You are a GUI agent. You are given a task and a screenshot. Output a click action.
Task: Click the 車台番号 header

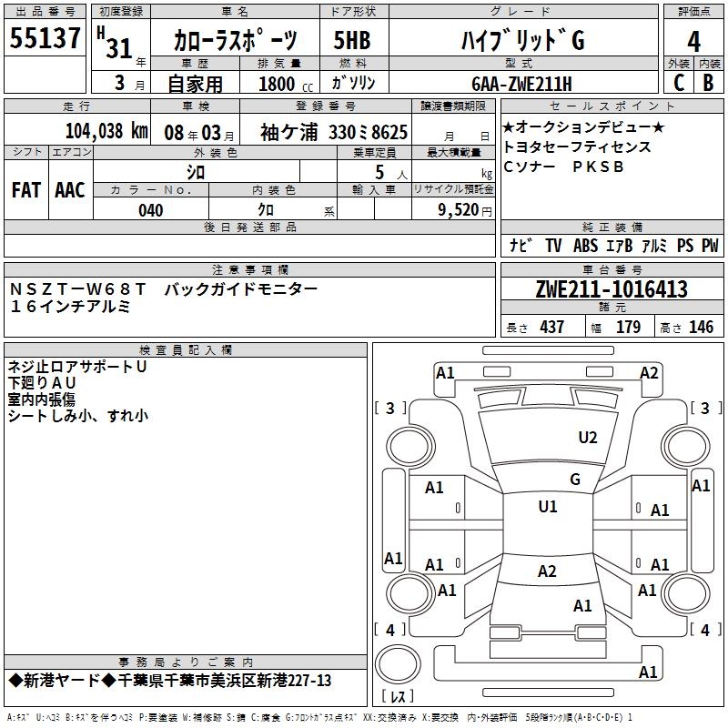[612, 269]
